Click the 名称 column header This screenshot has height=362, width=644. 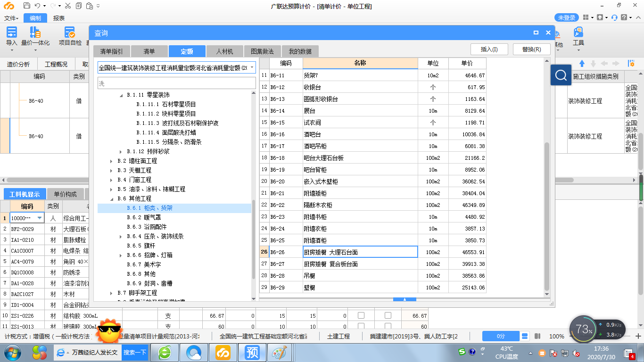[x=360, y=63]
